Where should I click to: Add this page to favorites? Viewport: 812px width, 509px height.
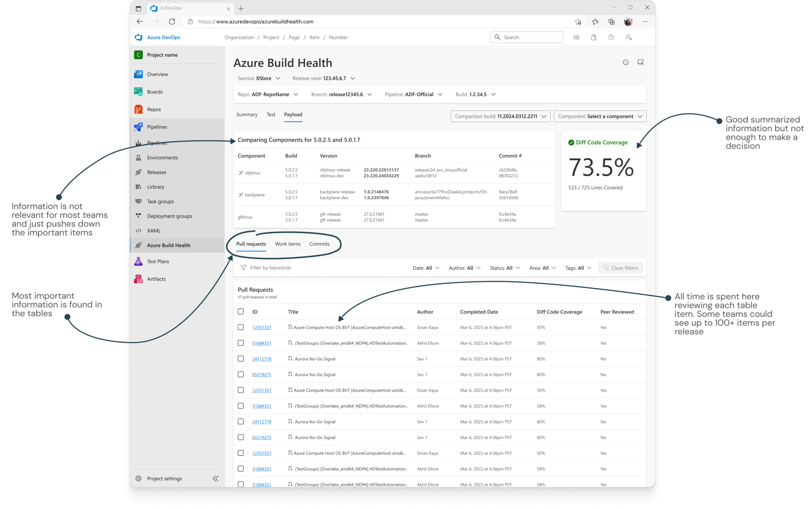[578, 22]
